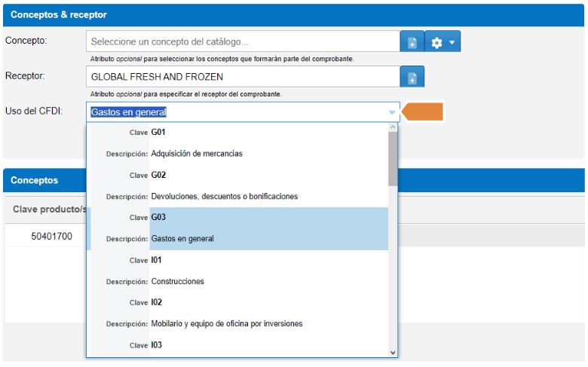Click the 50401700 product key cell
This screenshot has width=588, height=367.
(51, 236)
